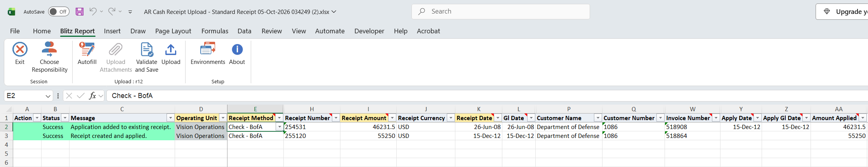Screen dimensions: 868x167
Task: Select row 2 header
Action: click(6, 127)
